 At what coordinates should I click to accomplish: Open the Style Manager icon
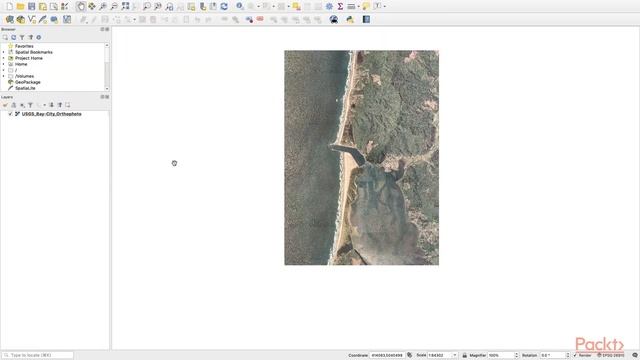click(64, 7)
